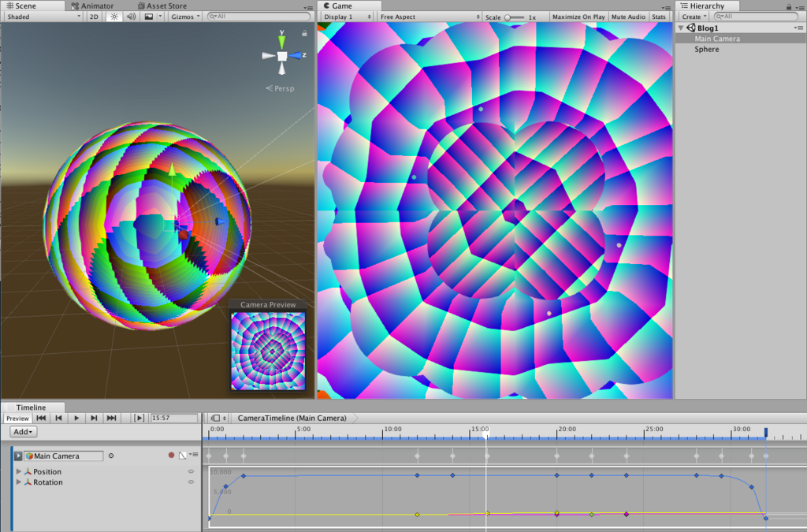The width and height of the screenshot is (807, 532).
Task: Go to timeline end
Action: tap(111, 419)
